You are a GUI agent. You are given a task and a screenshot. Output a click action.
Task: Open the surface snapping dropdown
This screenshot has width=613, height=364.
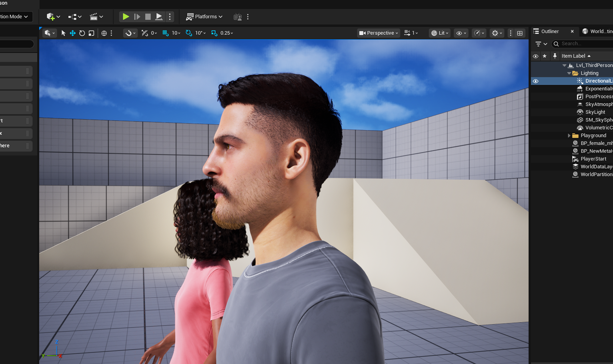coord(130,33)
